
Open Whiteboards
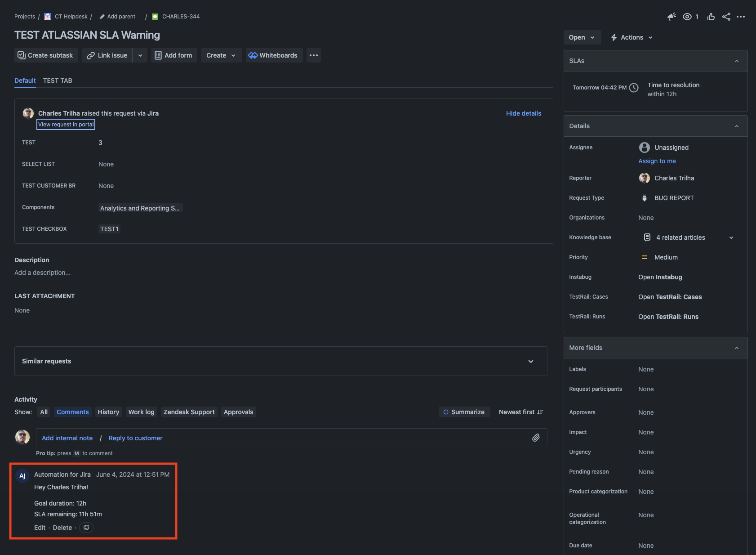coord(274,55)
